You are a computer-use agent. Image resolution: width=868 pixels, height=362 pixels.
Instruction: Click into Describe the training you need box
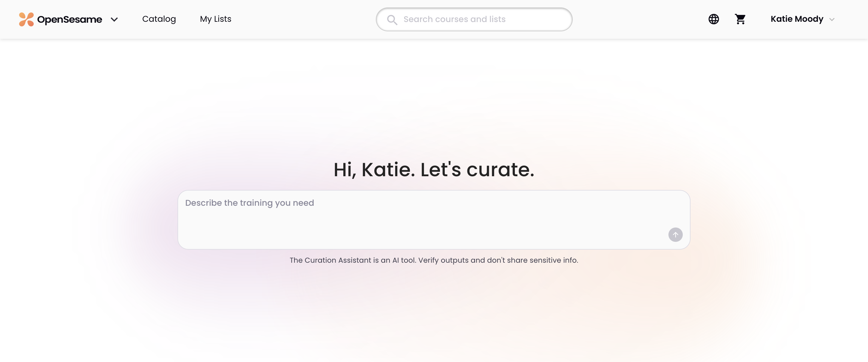point(434,219)
